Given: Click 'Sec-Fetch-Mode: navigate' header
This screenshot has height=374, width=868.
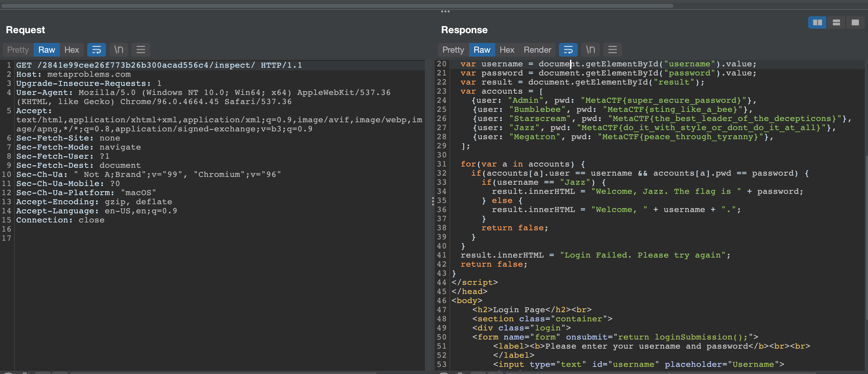Looking at the screenshot, I should 78,147.
